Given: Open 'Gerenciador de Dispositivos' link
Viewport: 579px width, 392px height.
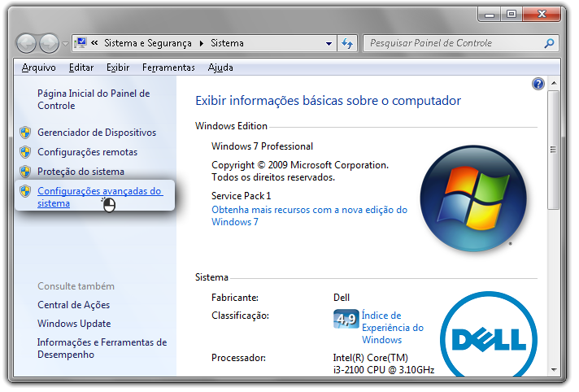Looking at the screenshot, I should 97,133.
